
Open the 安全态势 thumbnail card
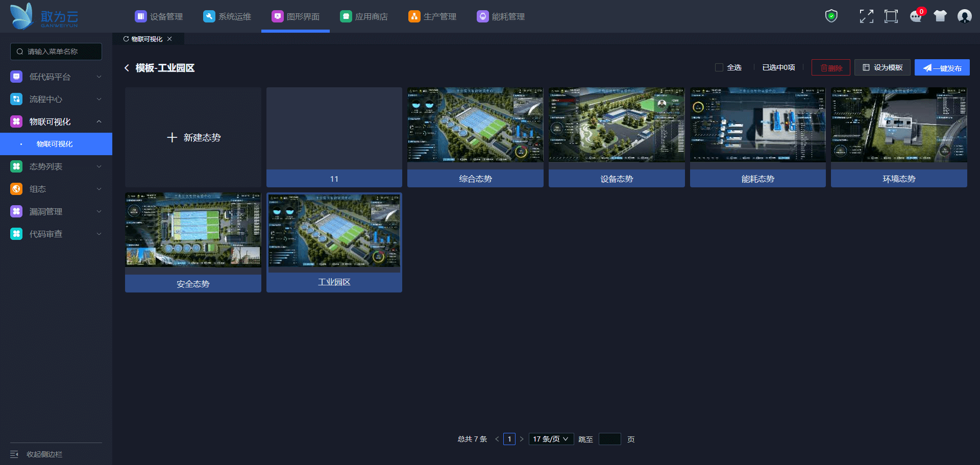tap(193, 242)
